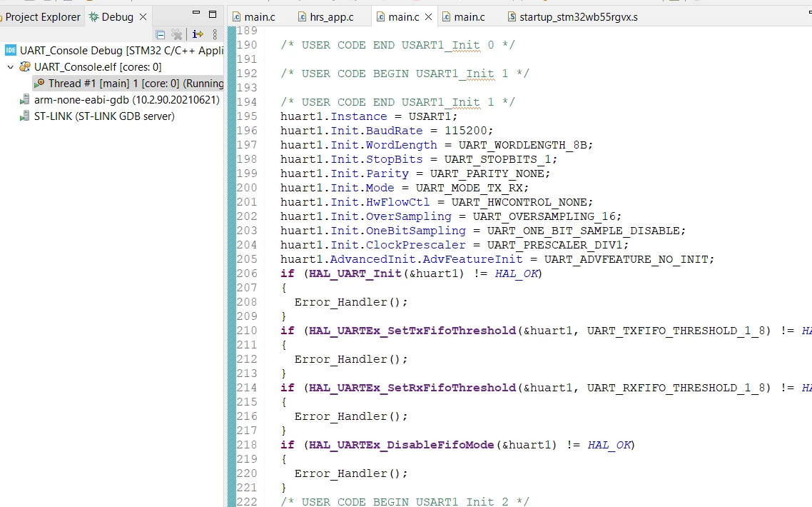Collapse the UART_Console.elf tree node

(x=11, y=67)
